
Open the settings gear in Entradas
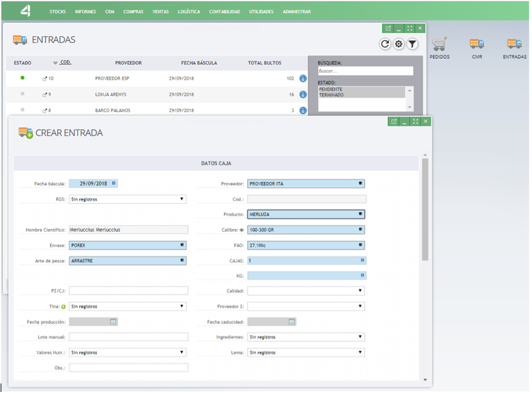399,44
